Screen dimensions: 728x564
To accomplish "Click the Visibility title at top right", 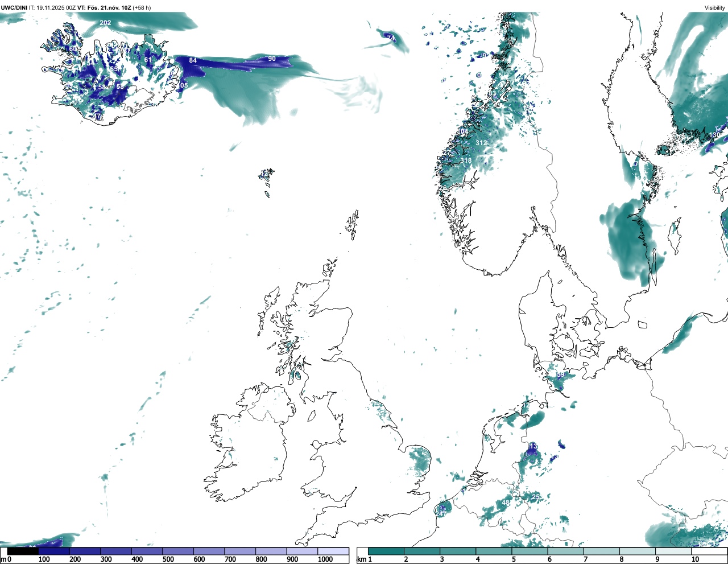I will [714, 7].
